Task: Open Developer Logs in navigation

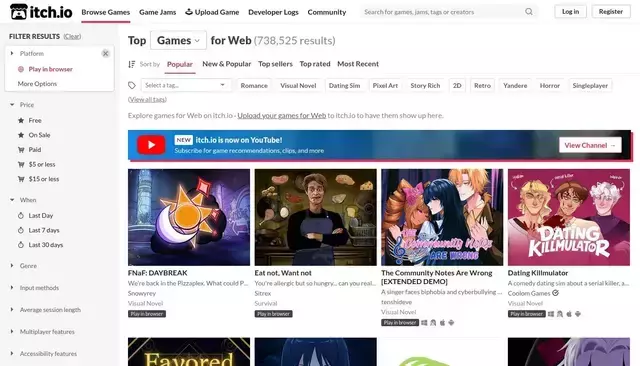Action: coord(273,12)
